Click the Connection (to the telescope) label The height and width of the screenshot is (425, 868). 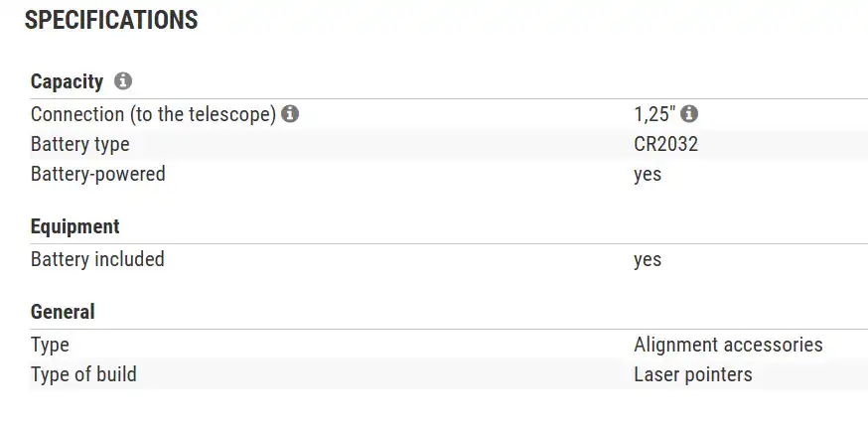tap(153, 114)
